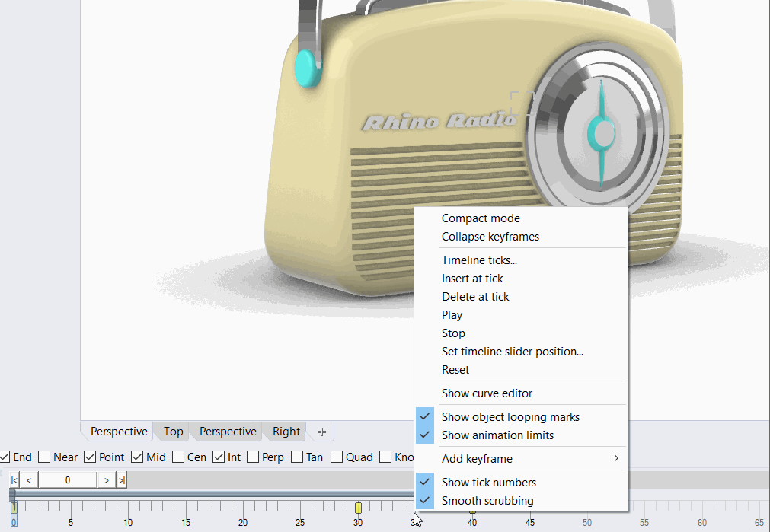Check the Quad object snap box
770x532 pixels.
337,457
